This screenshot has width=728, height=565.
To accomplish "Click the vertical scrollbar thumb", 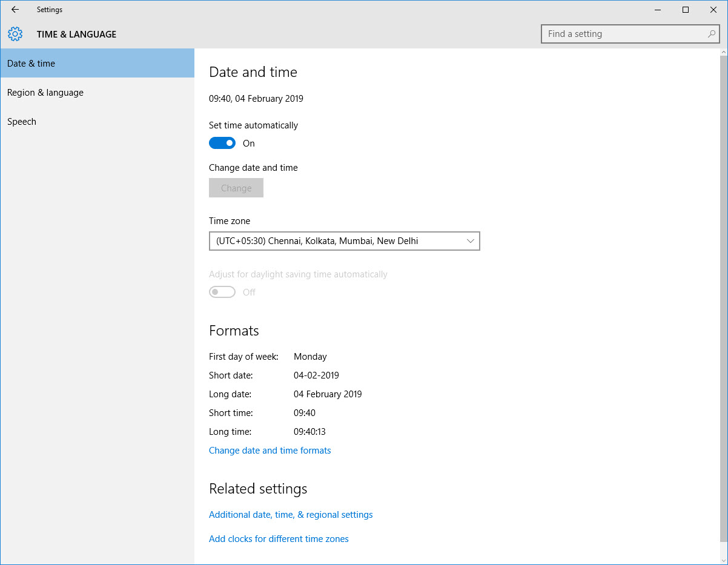I will [724, 299].
